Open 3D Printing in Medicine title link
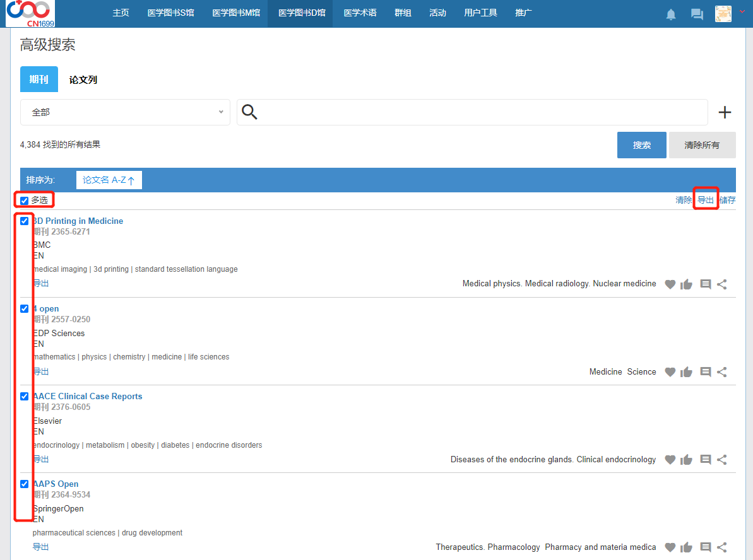Viewport: 753px width, 560px height. pos(78,221)
